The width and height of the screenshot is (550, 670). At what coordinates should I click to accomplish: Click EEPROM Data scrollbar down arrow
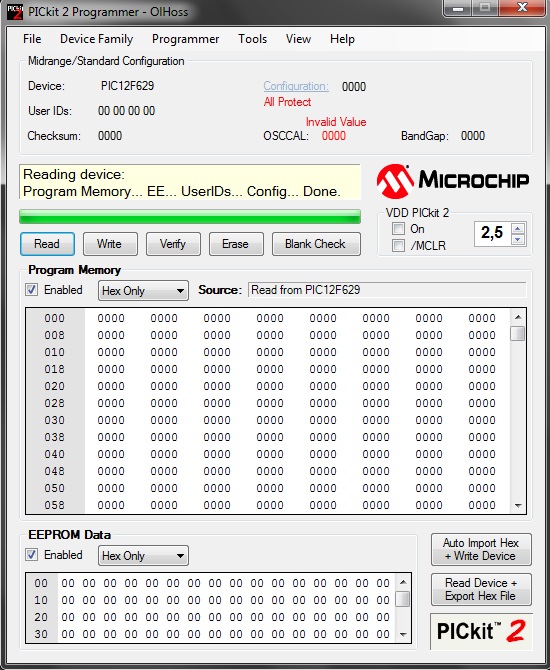pos(403,635)
